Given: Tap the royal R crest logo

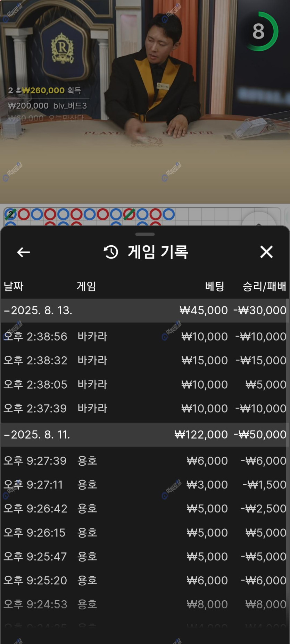Looking at the screenshot, I should [x=63, y=48].
